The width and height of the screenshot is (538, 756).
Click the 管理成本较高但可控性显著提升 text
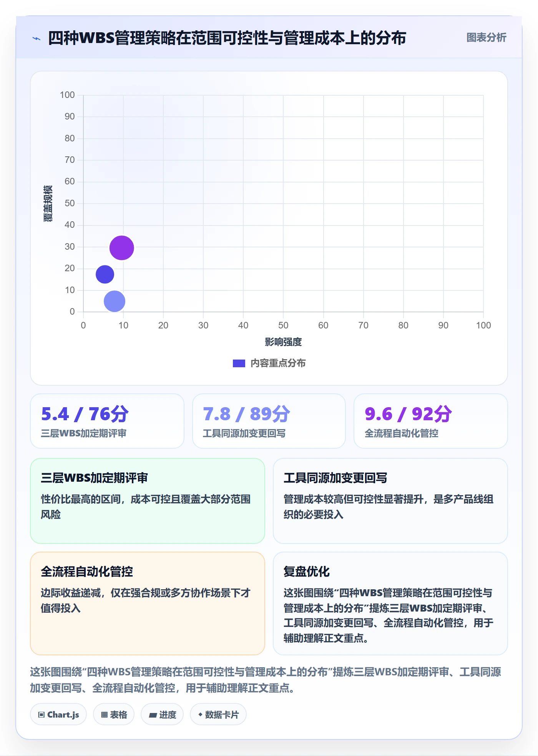click(x=389, y=507)
